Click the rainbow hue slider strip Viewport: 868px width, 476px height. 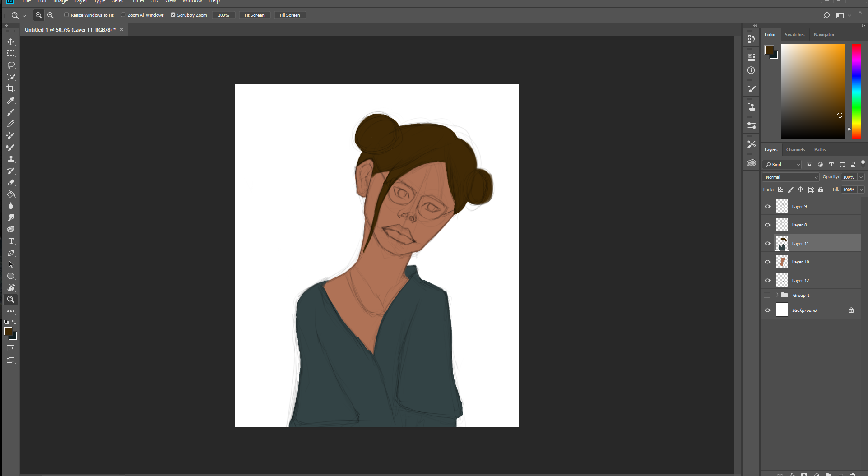pyautogui.click(x=856, y=92)
